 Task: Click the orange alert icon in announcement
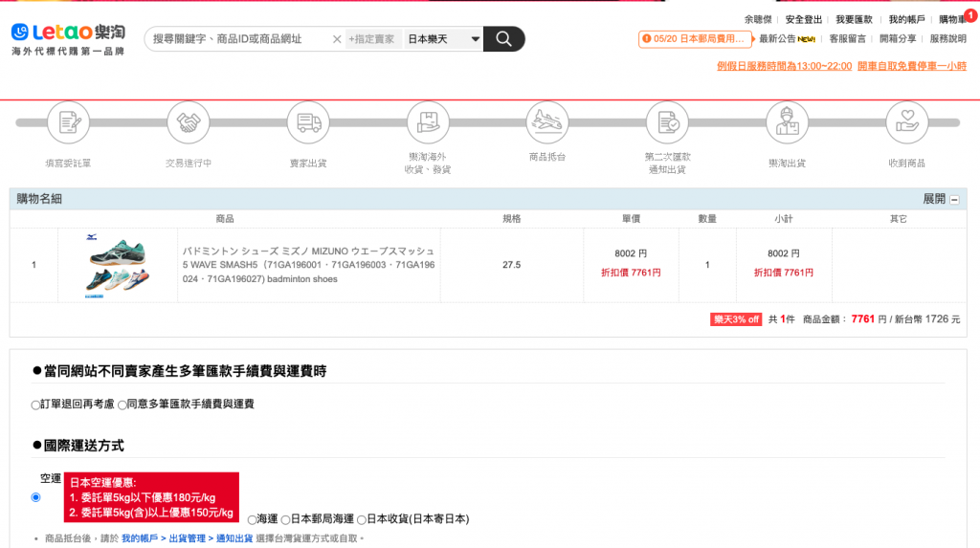point(646,39)
